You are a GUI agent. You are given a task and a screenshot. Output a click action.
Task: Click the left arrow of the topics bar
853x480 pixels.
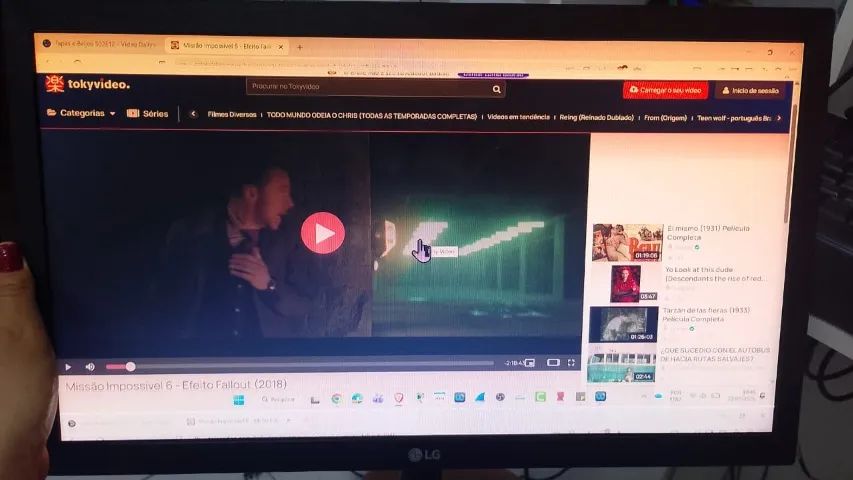193,114
